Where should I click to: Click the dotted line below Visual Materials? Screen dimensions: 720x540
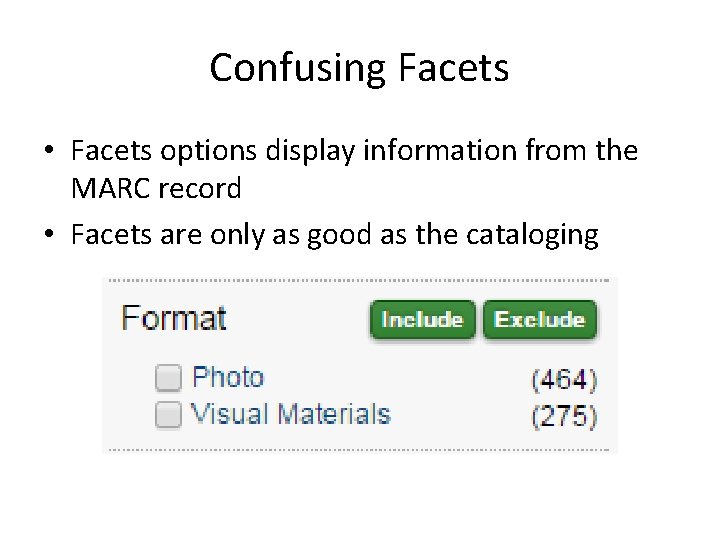[x=360, y=449]
